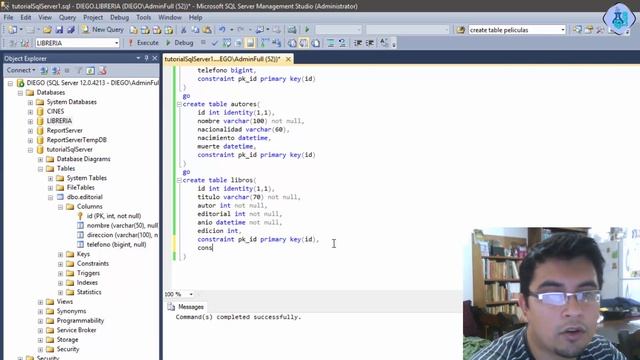Select the Messages results tab

[186, 307]
